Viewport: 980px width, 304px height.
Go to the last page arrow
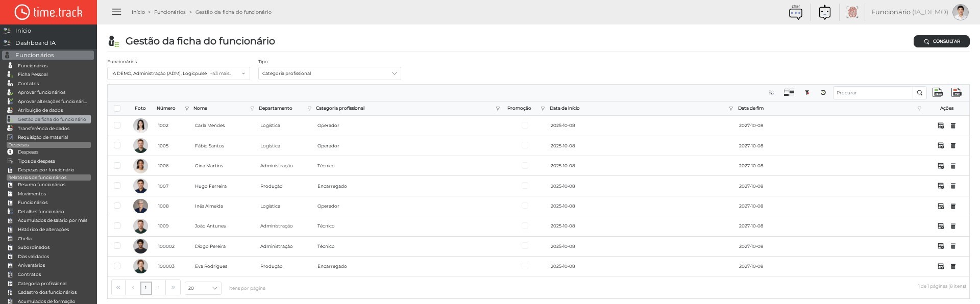click(174, 288)
